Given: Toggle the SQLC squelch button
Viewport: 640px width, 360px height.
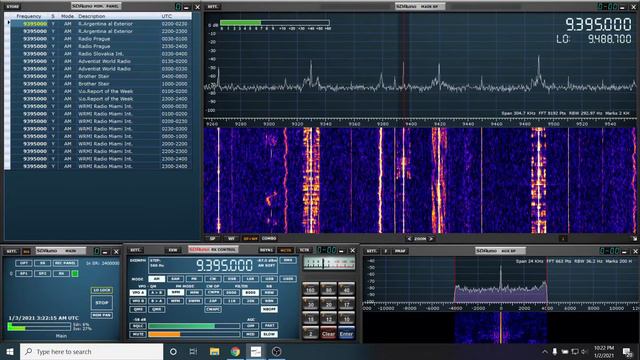Looking at the screenshot, I should coord(138,326).
